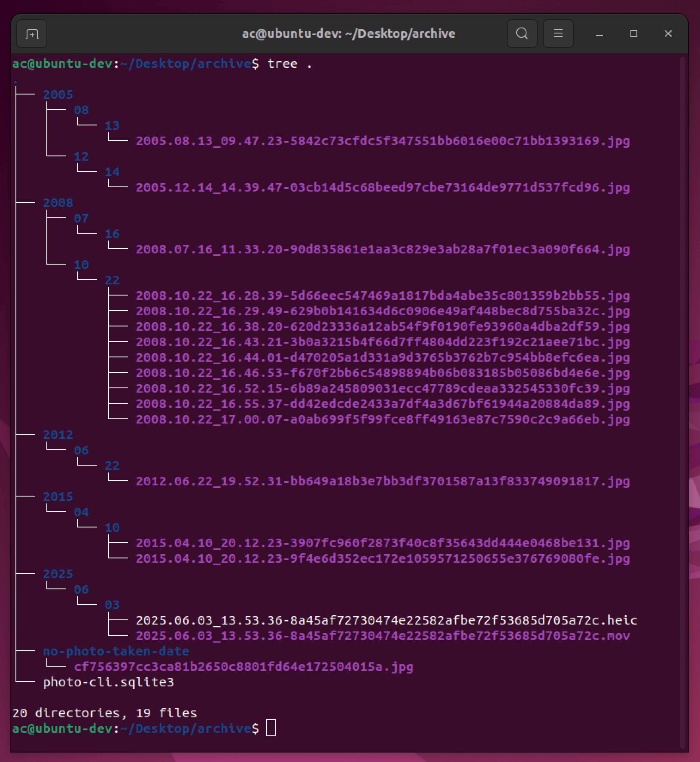Click the 10 folder under 2015/04
Screen dimensions: 700x762
click(112, 527)
